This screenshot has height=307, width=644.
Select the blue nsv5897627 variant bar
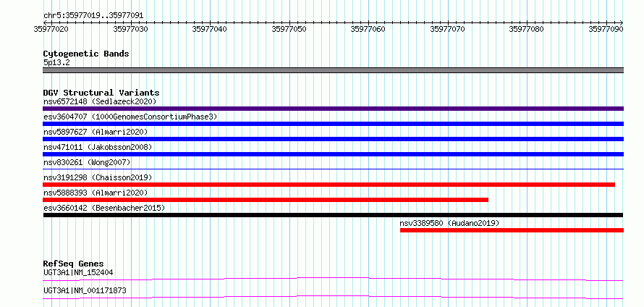click(333, 139)
